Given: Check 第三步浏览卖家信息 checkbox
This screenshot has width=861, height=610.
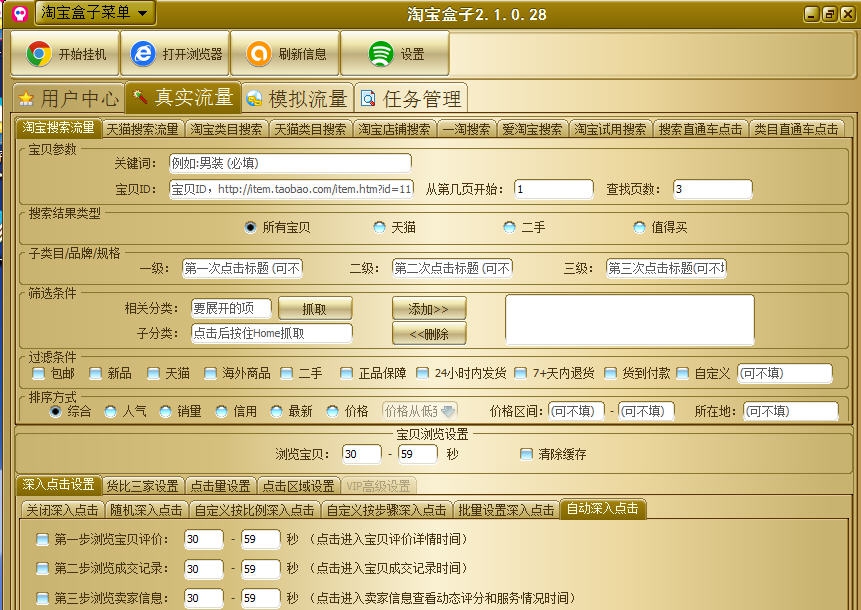Looking at the screenshot, I should tap(42, 598).
